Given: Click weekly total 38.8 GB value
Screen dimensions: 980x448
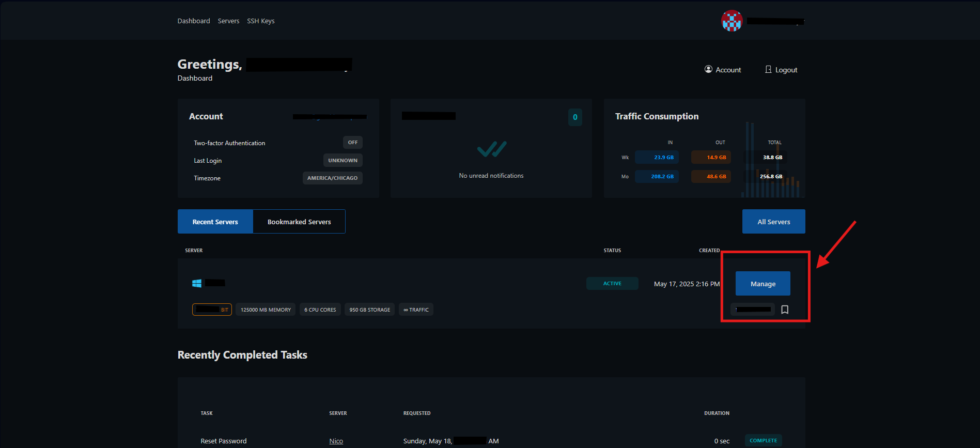Looking at the screenshot, I should [766, 157].
